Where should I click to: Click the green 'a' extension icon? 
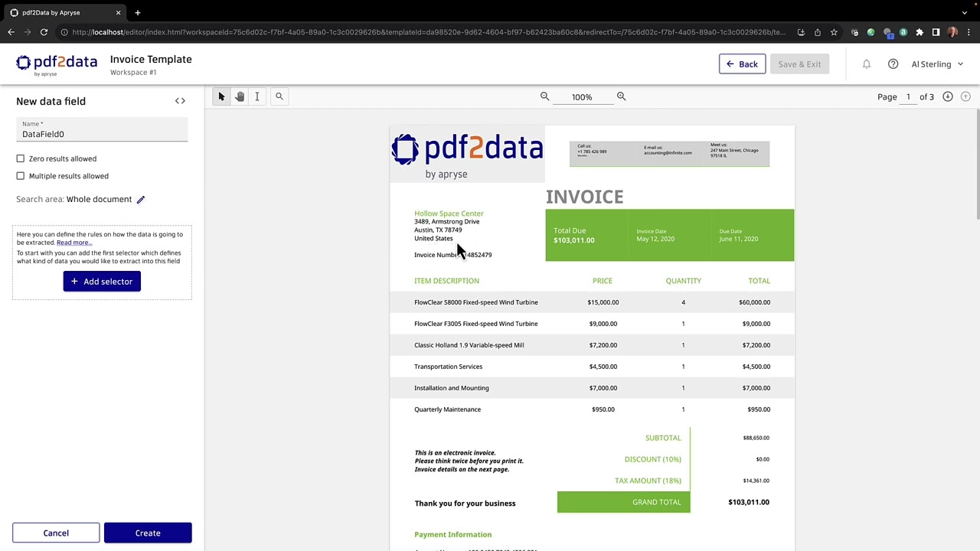(903, 32)
